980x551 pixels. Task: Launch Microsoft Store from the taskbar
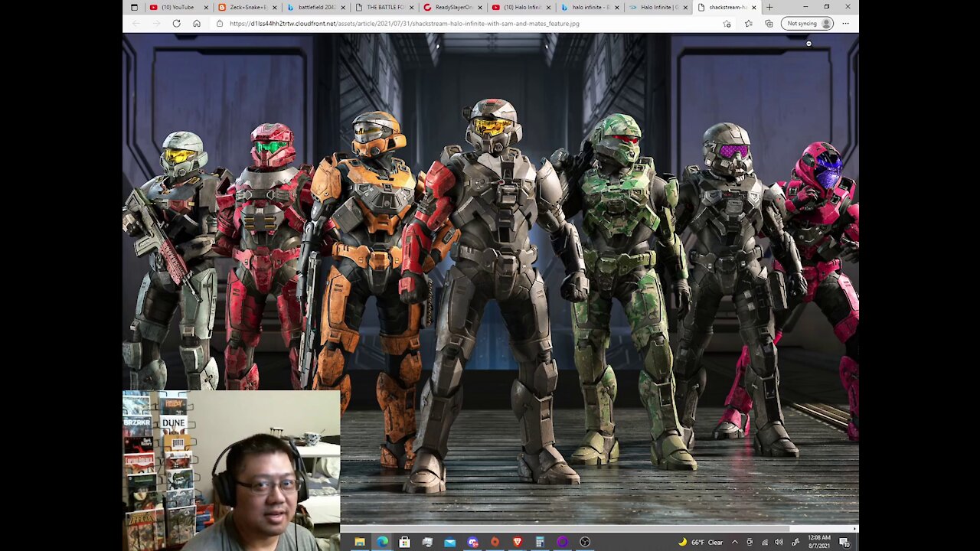click(x=404, y=542)
